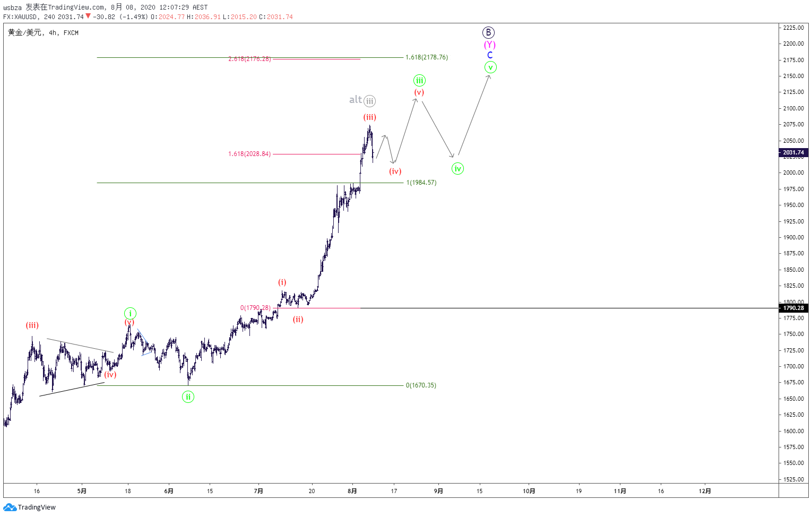Click the low value L:2015.20

[240, 17]
